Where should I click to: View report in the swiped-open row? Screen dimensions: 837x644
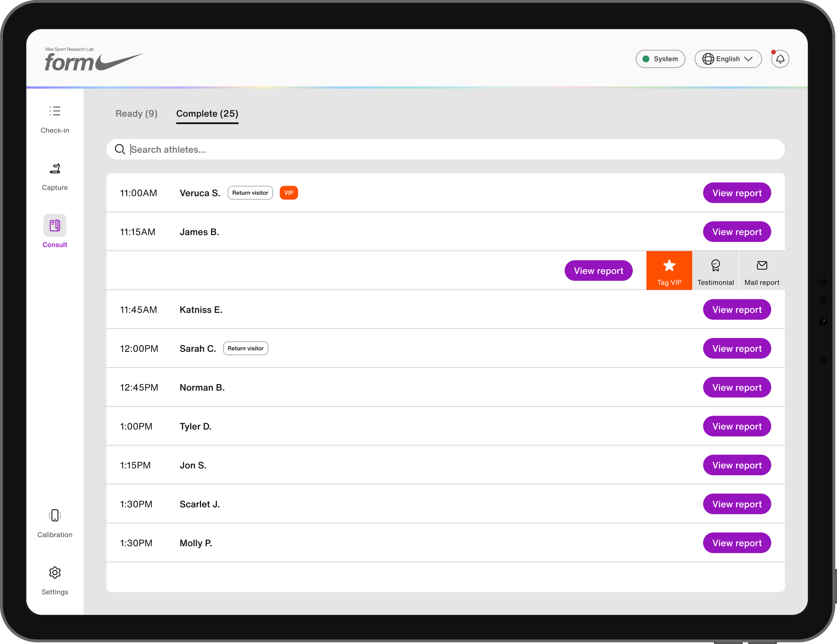coord(598,271)
